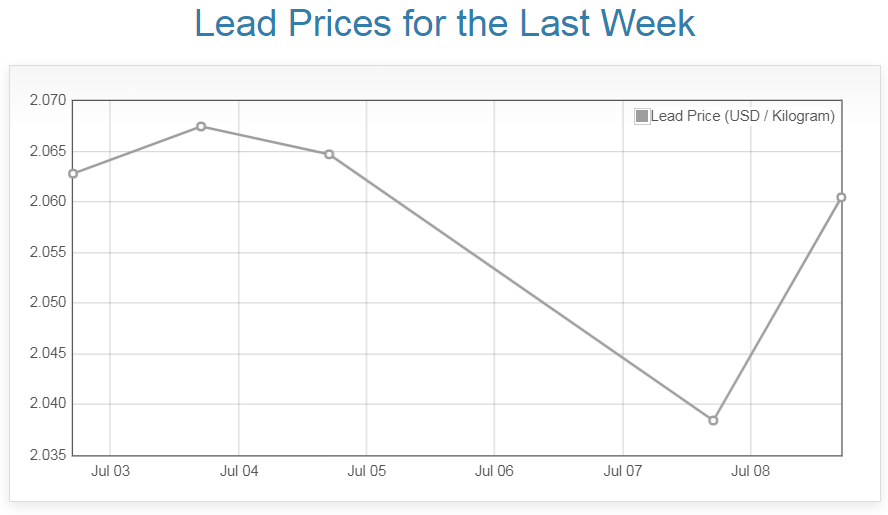Click the gray Lead Price legend swatch
The width and height of the screenshot is (888, 515).
(x=642, y=116)
